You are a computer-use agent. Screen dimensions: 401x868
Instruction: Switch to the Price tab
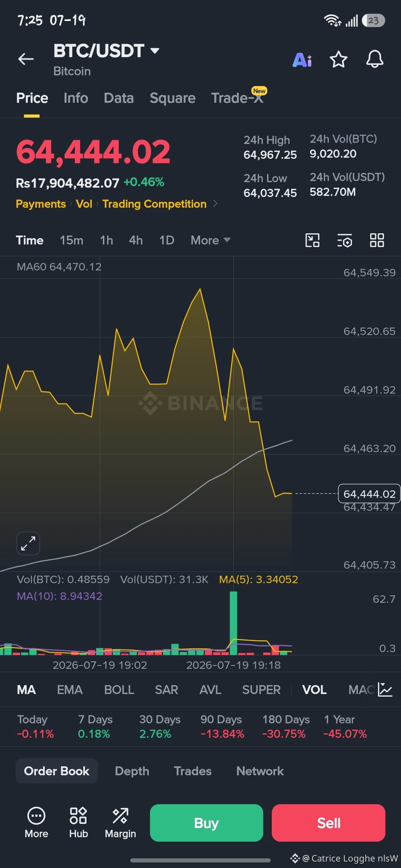32,98
